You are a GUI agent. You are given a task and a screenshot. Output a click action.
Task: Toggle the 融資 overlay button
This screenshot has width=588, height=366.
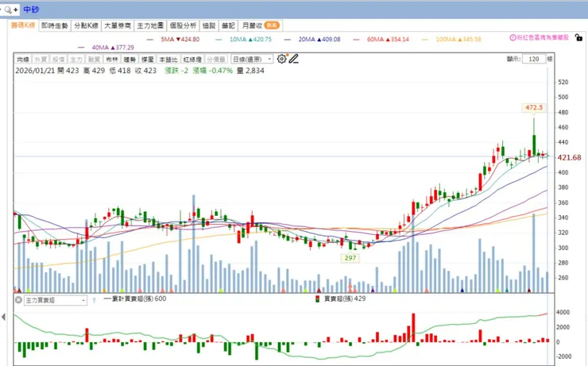[94, 60]
